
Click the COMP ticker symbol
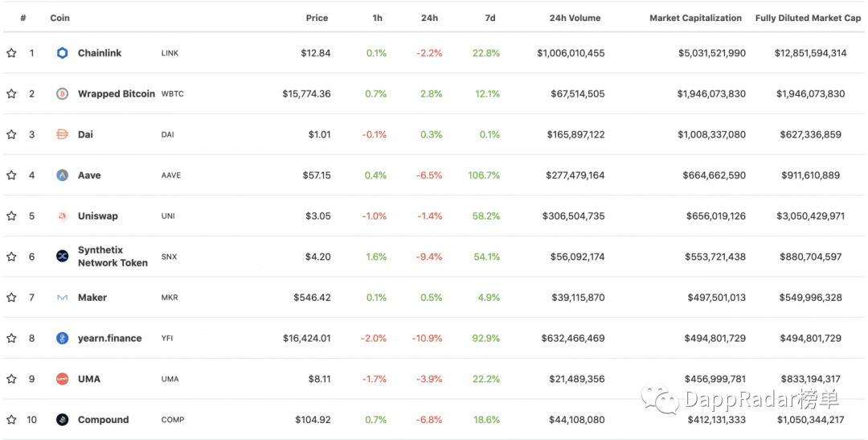pos(173,420)
